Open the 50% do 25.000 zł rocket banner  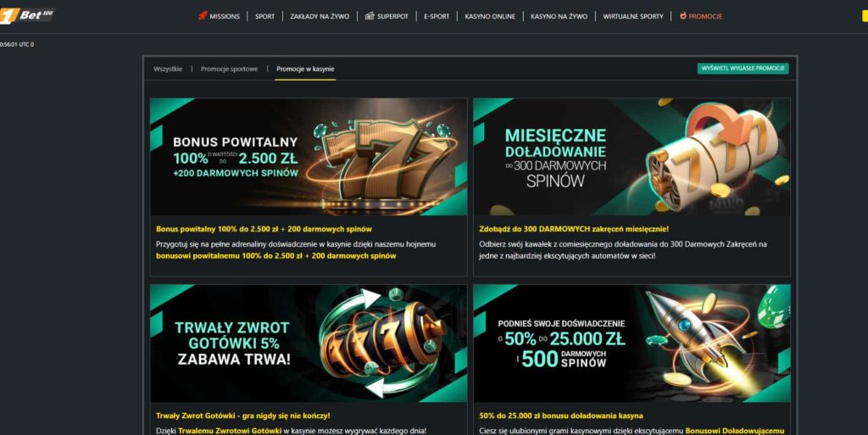pyautogui.click(x=632, y=343)
